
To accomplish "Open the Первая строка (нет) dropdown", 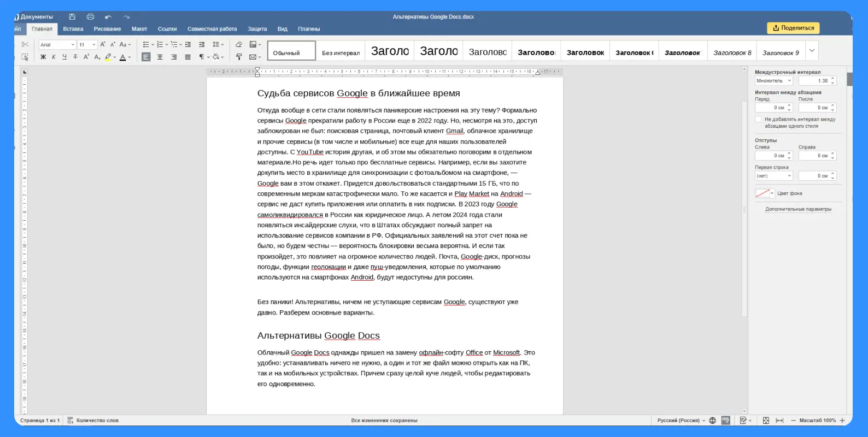I will (774, 176).
